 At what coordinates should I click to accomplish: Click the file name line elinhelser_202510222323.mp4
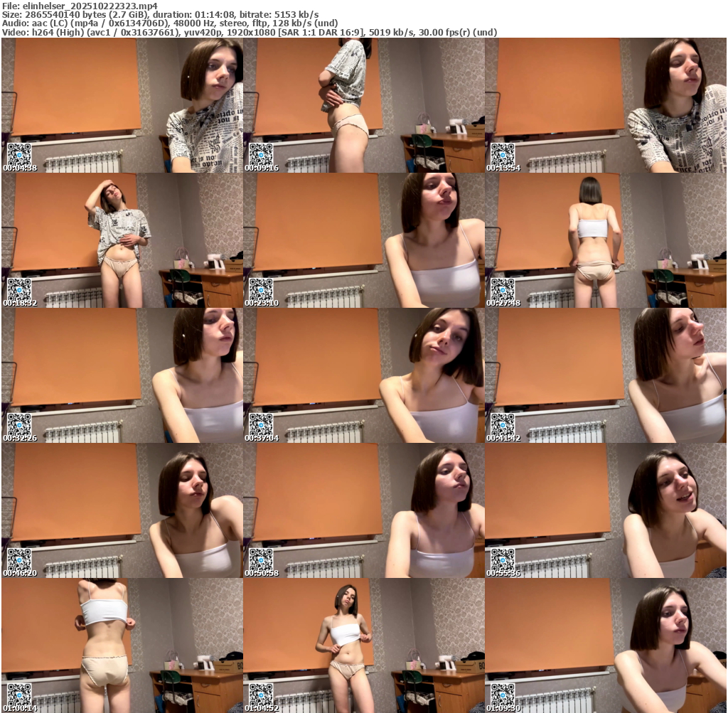coord(80,6)
